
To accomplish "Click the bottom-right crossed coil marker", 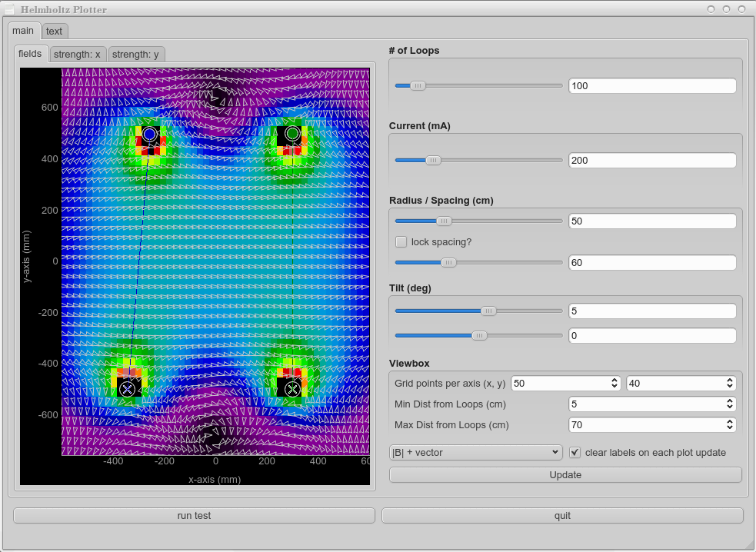I will pos(292,389).
